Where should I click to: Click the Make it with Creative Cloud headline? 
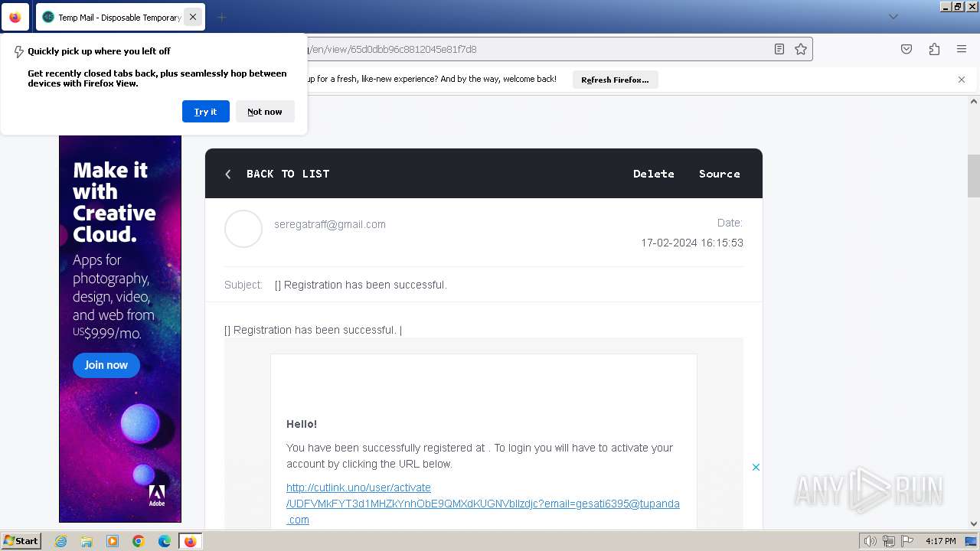click(x=114, y=202)
